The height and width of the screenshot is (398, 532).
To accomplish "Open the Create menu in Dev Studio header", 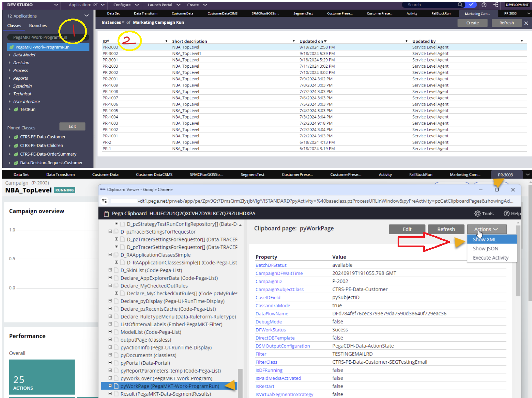I will [x=197, y=5].
